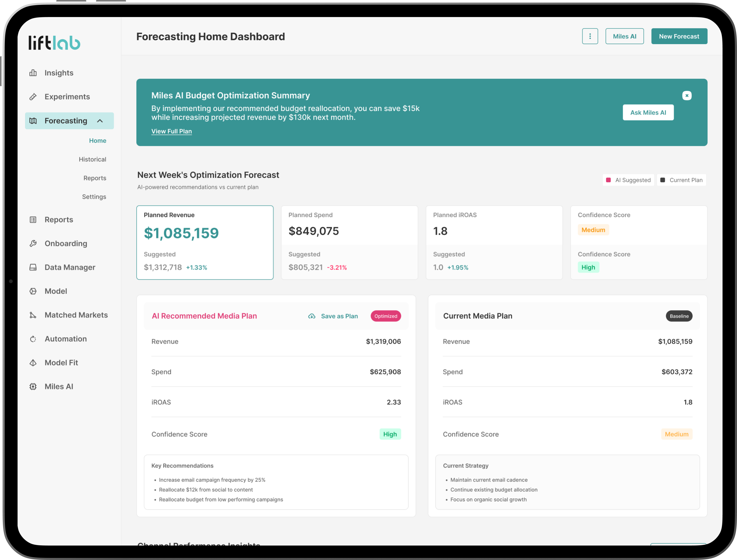Open the View Full Plan link
737x560 pixels.
point(171,131)
